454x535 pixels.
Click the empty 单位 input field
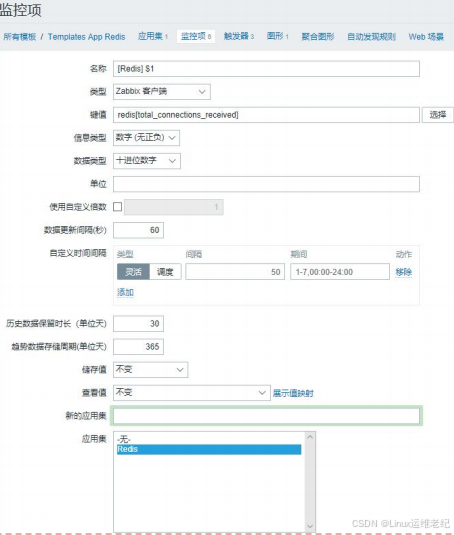tap(266, 184)
